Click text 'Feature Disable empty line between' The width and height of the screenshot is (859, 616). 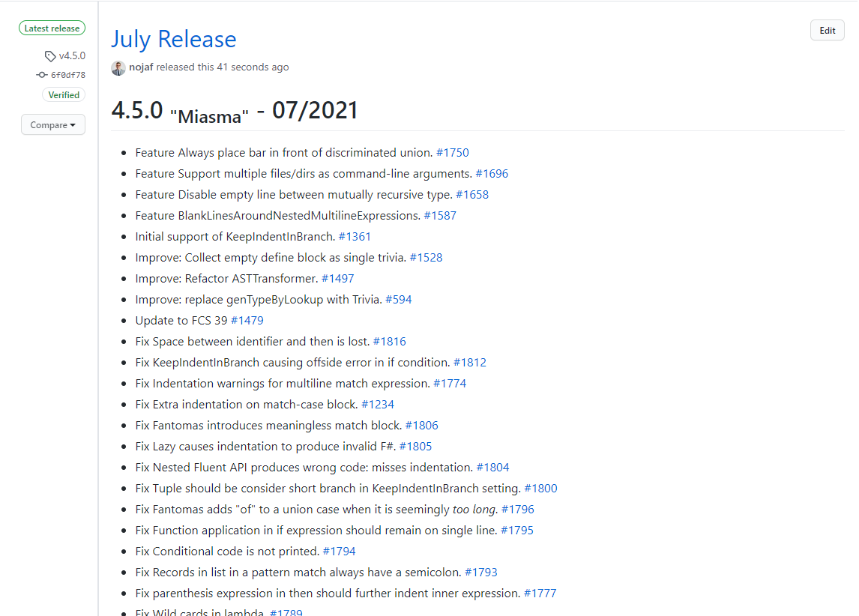[231, 194]
